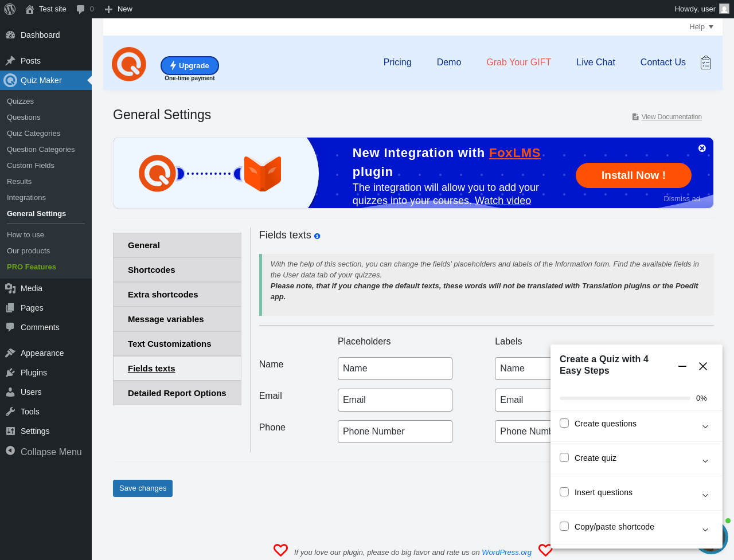Open the WordPress.org rating link
The image size is (734, 560).
(x=507, y=553)
